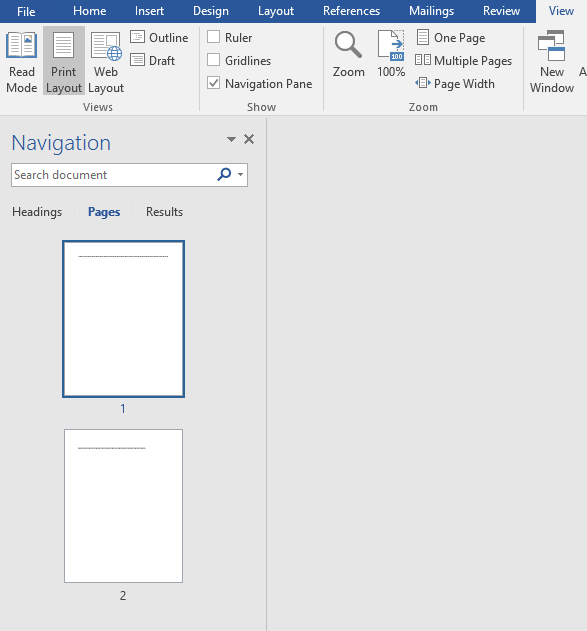This screenshot has height=631, width=587.
Task: Show One Page zoom
Action: (x=451, y=37)
